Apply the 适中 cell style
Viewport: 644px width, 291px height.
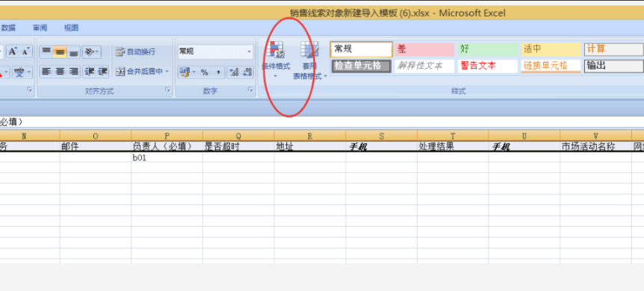[x=551, y=49]
